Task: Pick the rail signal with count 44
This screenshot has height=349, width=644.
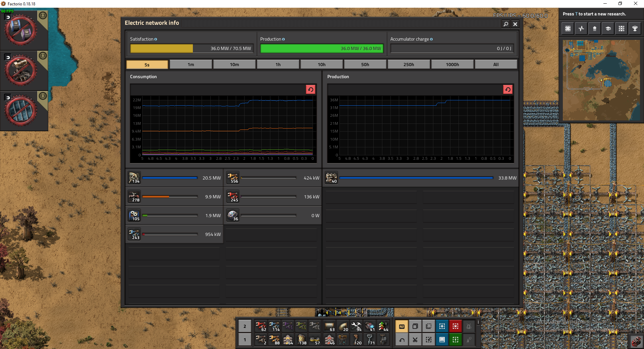Action: [x=383, y=326]
